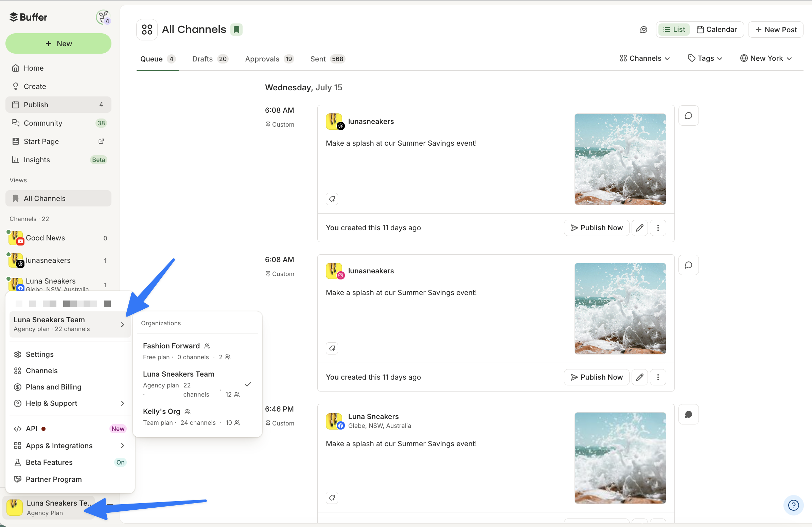Viewport: 812px width, 527px height.
Task: Open the Good News YouTube channel
Action: point(58,238)
